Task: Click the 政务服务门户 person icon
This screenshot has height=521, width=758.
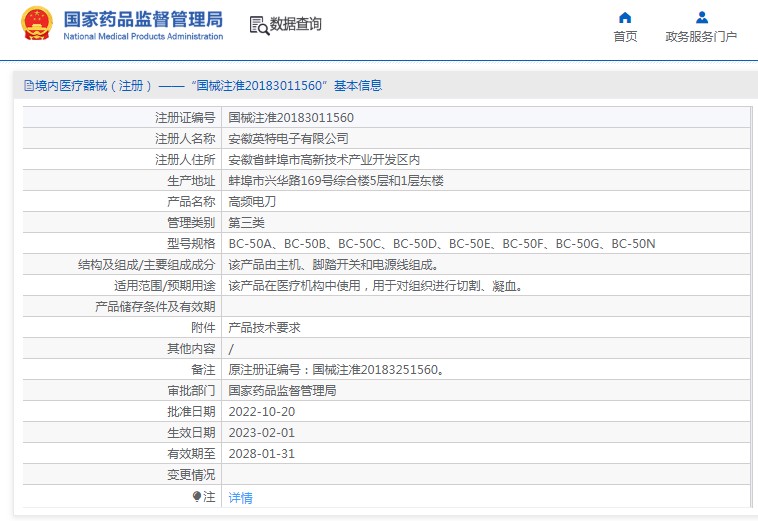Action: point(701,17)
